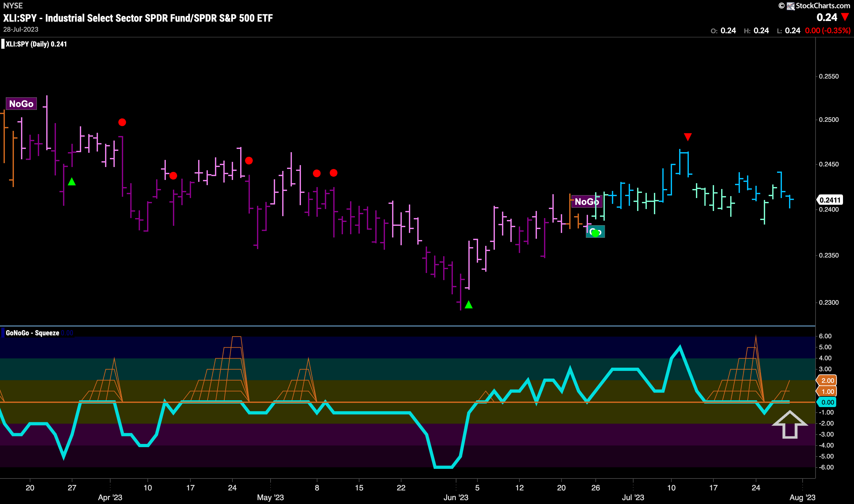
Task: Click the XLI:SPY chart title
Action: click(x=138, y=18)
